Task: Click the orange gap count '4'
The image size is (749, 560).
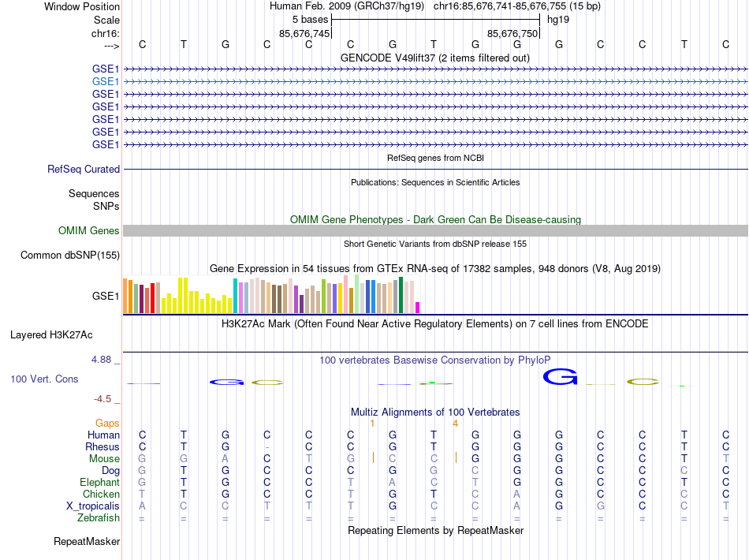Action: (455, 424)
